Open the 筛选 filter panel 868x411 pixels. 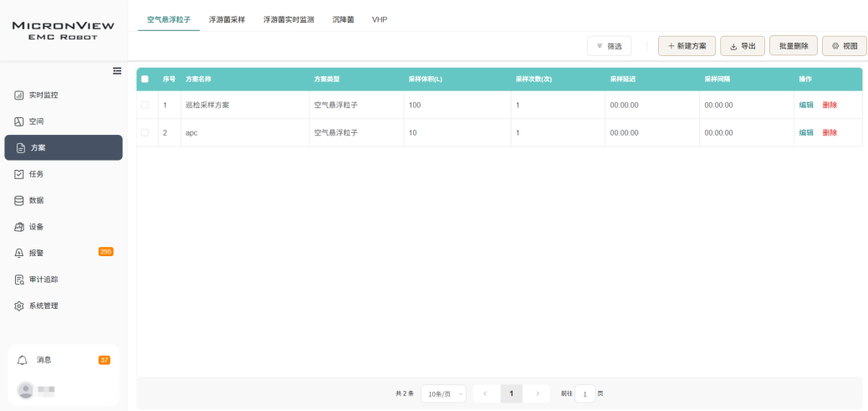click(x=609, y=46)
